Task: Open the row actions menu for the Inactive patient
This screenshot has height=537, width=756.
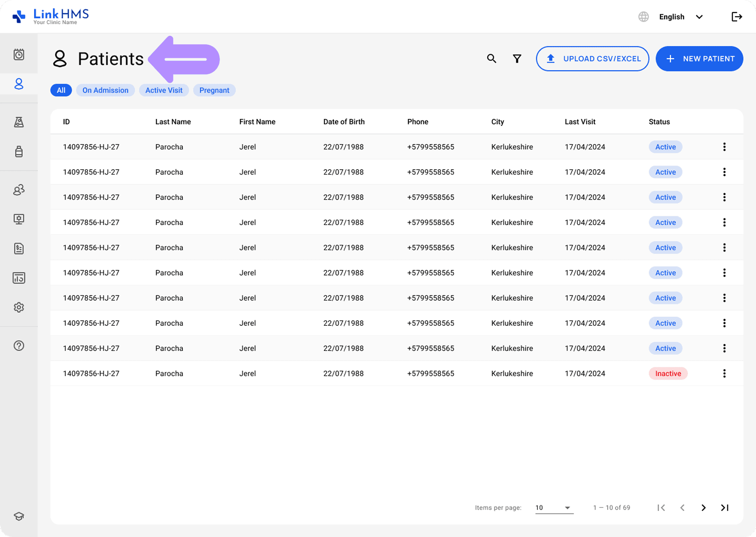Action: (x=724, y=373)
